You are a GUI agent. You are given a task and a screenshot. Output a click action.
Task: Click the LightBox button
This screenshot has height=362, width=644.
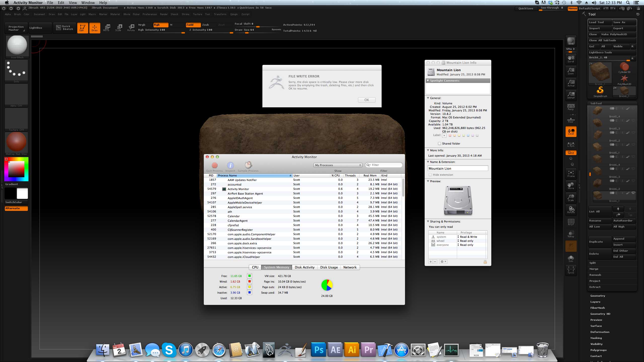[40, 28]
